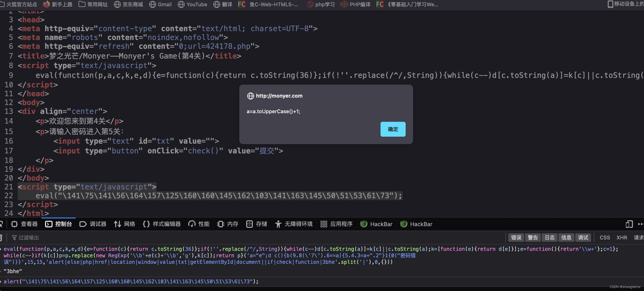This screenshot has width=644, height=291.
Task: Open the 样式编辑器 style editor tab
Action: click(162, 224)
